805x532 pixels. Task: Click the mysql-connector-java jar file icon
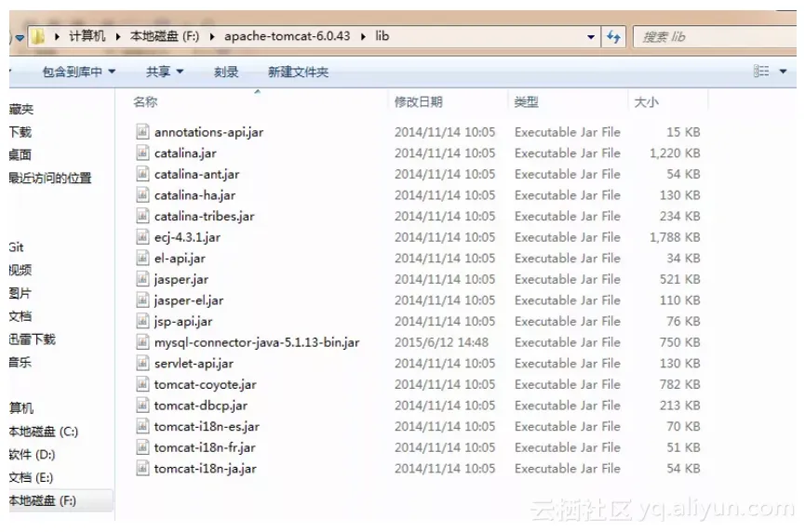coord(142,342)
